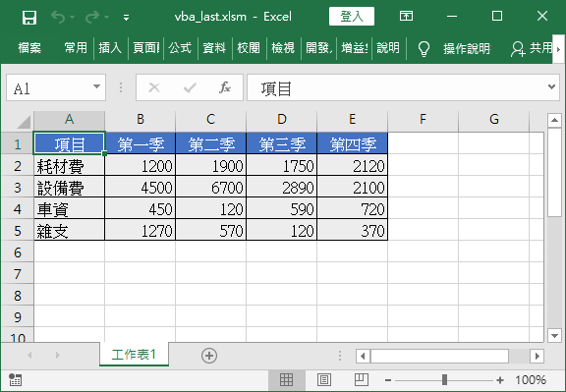Open the 檔案 tab
Screen dimensions: 566x392
(x=29, y=47)
